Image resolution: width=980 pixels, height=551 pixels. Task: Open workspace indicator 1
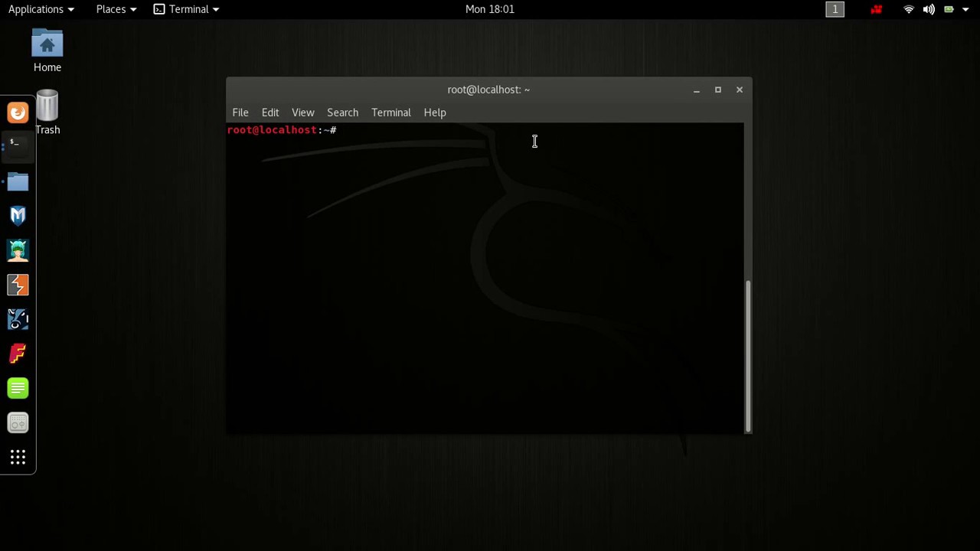[835, 9]
